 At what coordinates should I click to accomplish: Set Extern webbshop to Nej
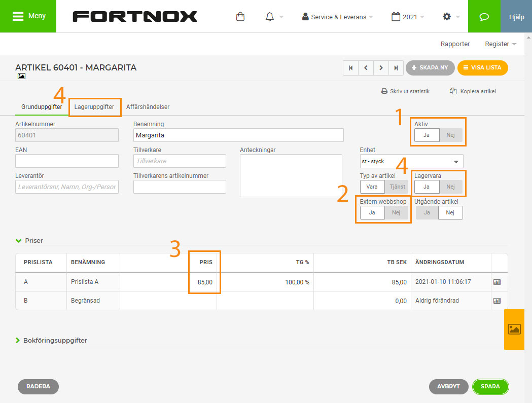pos(396,212)
